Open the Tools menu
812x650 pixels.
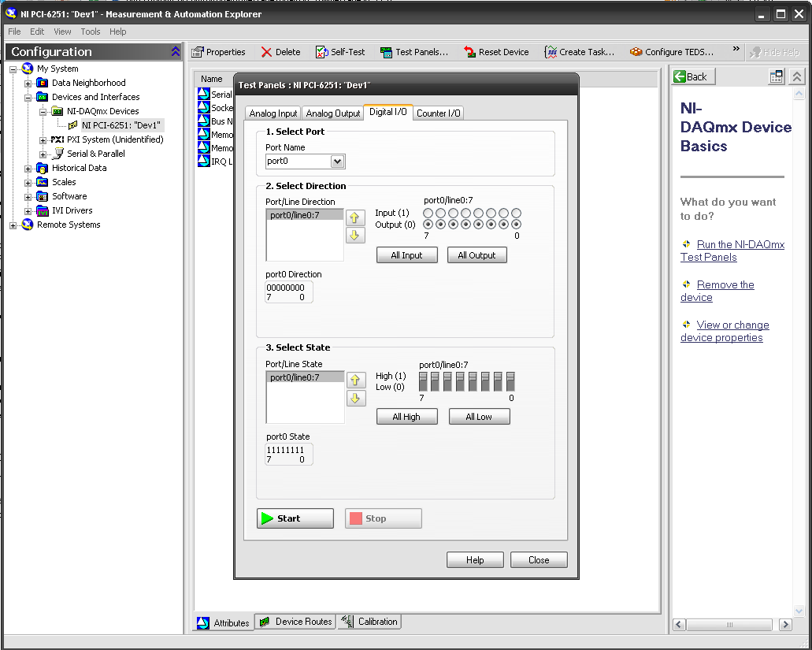(x=90, y=32)
